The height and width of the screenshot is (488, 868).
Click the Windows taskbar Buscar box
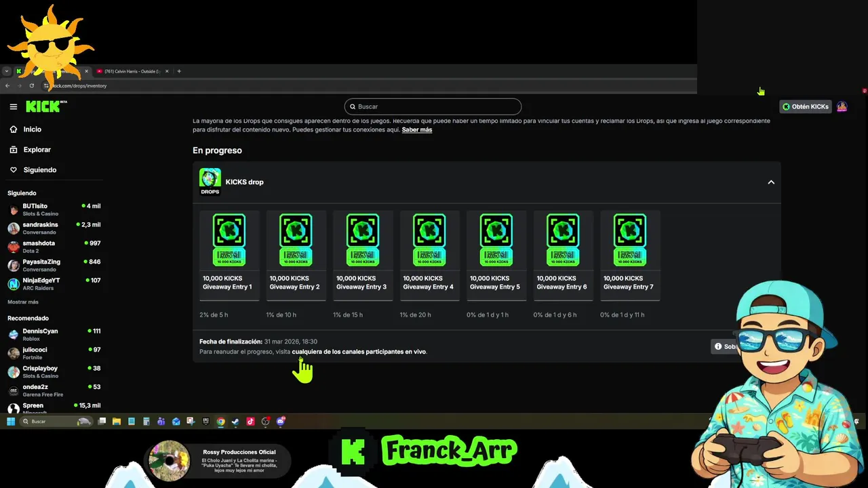[x=56, y=422]
